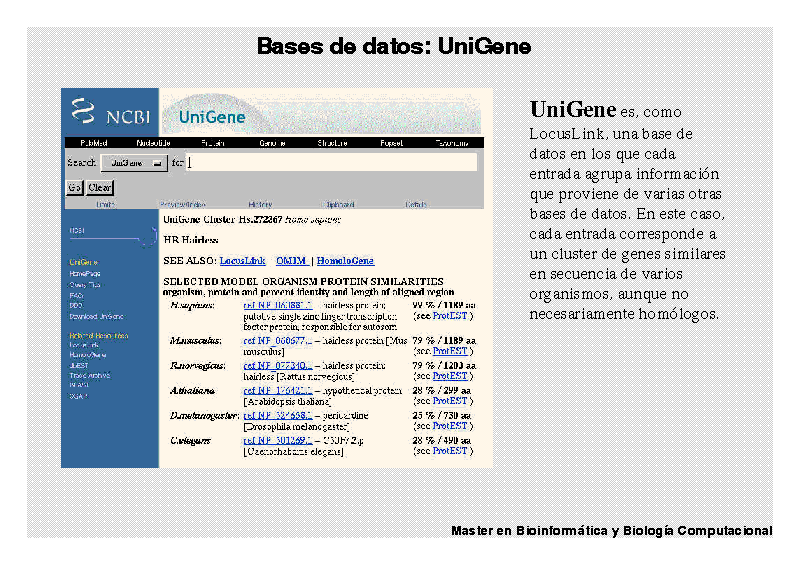
Task: Open the Search database dropdown showing UniGene
Action: pyautogui.click(x=132, y=162)
